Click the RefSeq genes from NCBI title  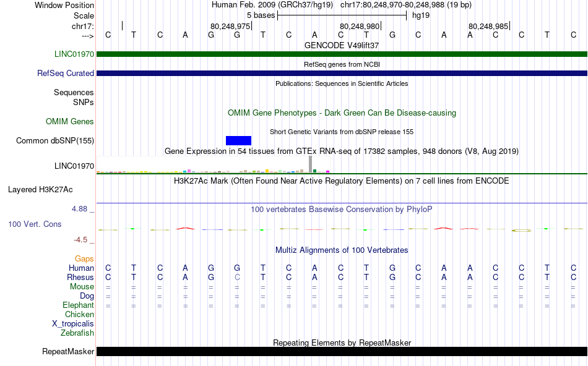click(342, 64)
